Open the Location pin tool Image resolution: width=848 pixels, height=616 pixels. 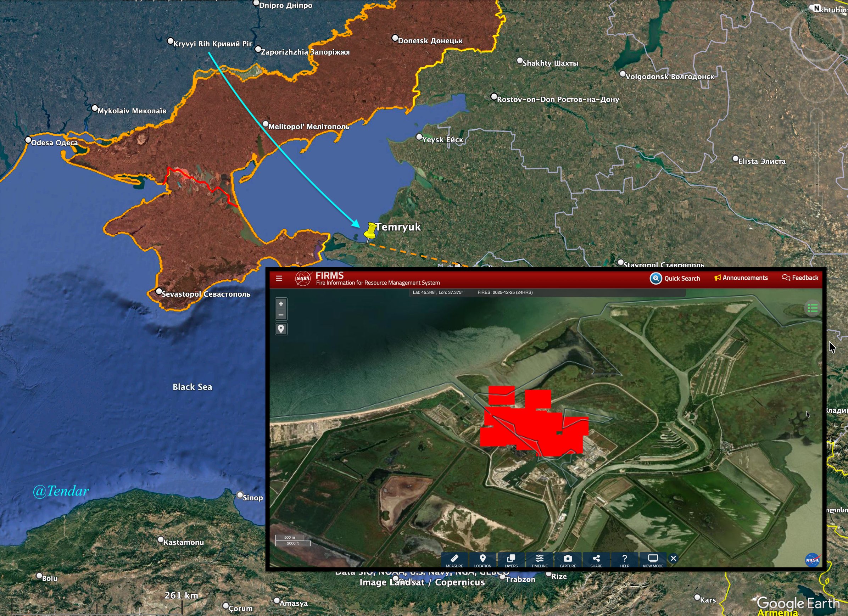point(483,560)
